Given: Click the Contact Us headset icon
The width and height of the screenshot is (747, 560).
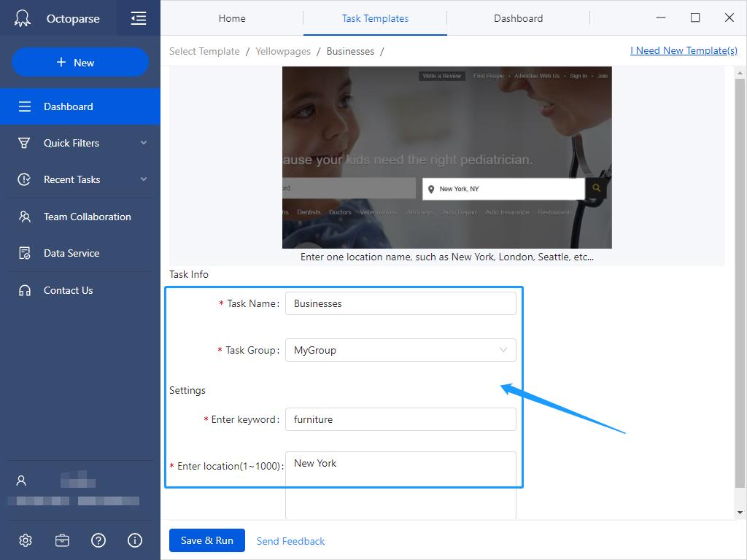Looking at the screenshot, I should (24, 290).
